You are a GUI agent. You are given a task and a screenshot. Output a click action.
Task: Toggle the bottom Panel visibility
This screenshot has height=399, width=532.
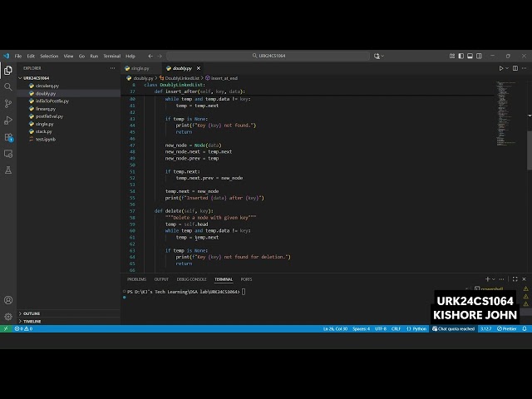pos(470,56)
